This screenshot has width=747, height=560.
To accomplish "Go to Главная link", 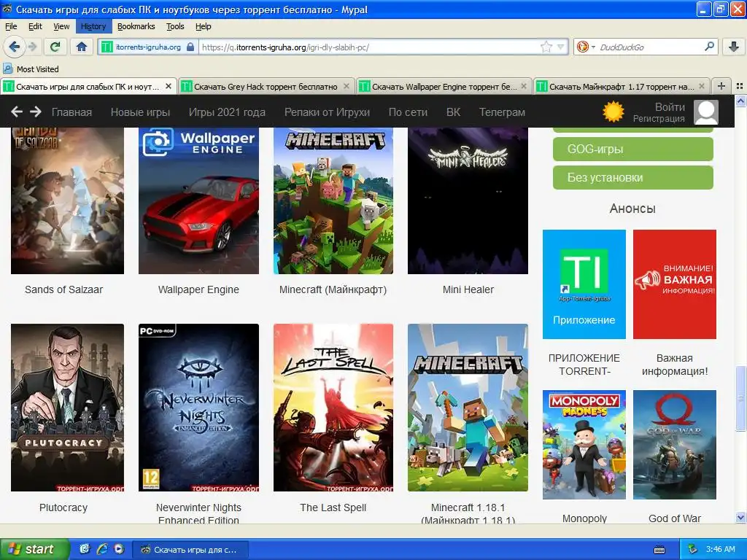I will click(71, 112).
